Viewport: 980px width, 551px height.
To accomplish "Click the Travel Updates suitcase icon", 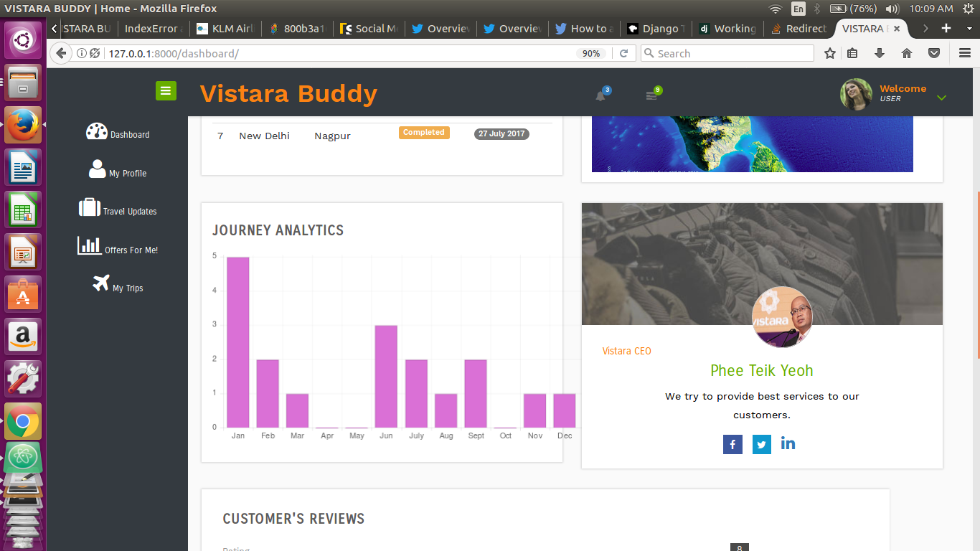I will tap(90, 207).
